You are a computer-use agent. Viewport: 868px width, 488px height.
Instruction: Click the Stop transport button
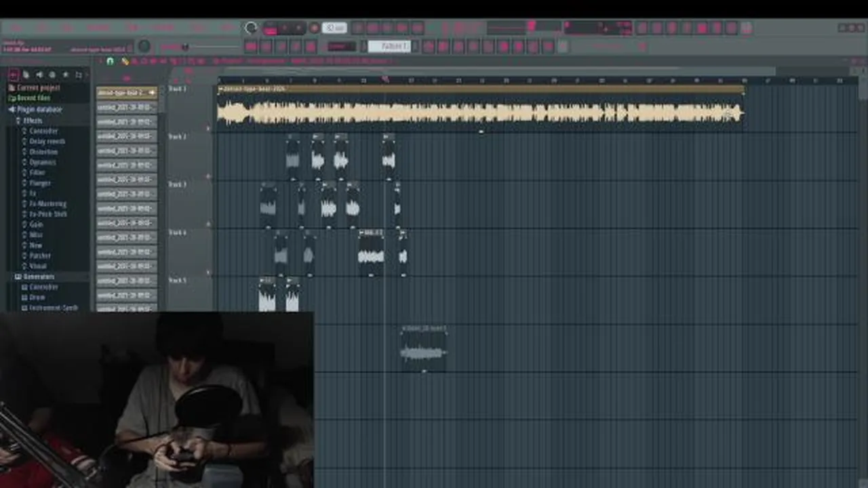(299, 28)
